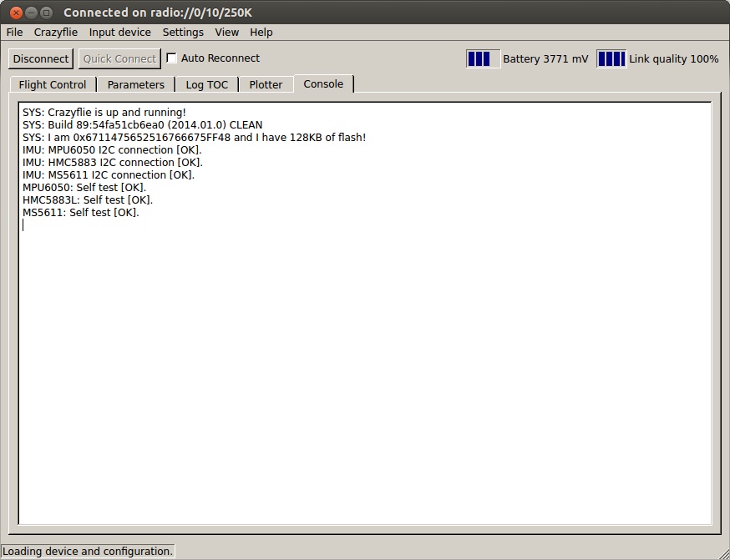Image resolution: width=730 pixels, height=560 pixels.
Task: Click the Quick Connect button
Action: (x=119, y=58)
